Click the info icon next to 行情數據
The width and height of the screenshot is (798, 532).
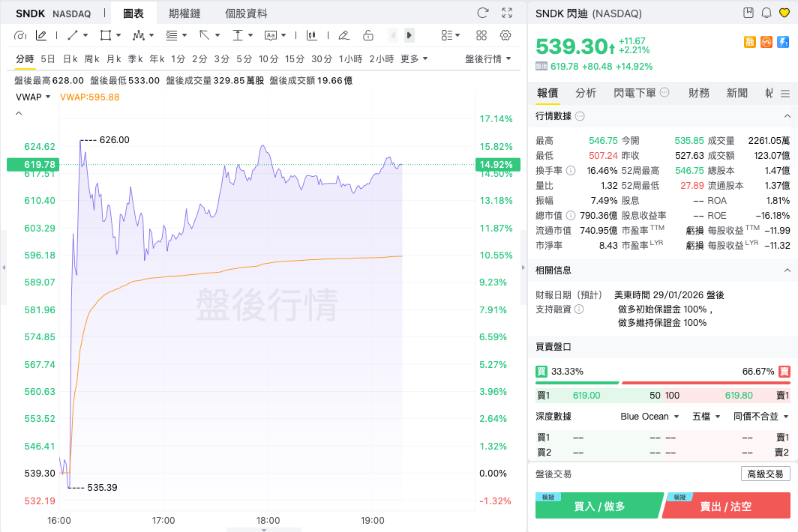click(x=580, y=116)
